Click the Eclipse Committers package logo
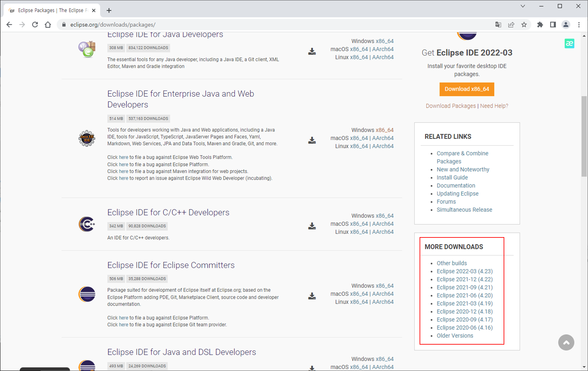Viewport: 588px width, 371px height. coord(87,294)
